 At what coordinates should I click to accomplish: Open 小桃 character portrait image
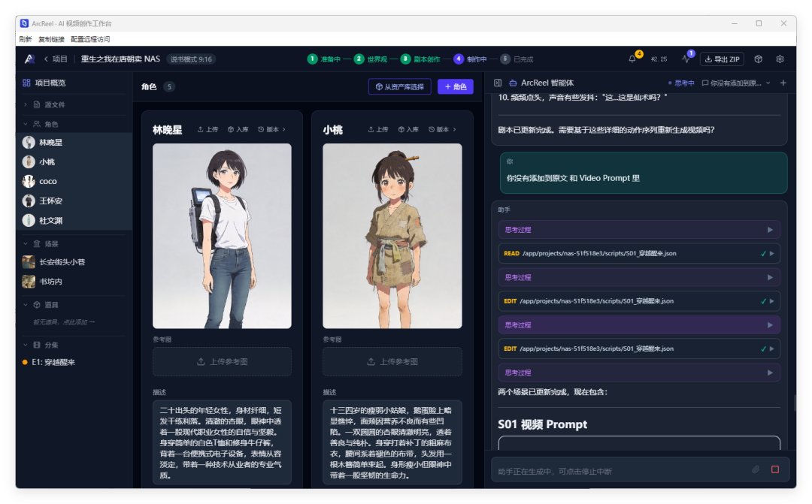(x=392, y=236)
